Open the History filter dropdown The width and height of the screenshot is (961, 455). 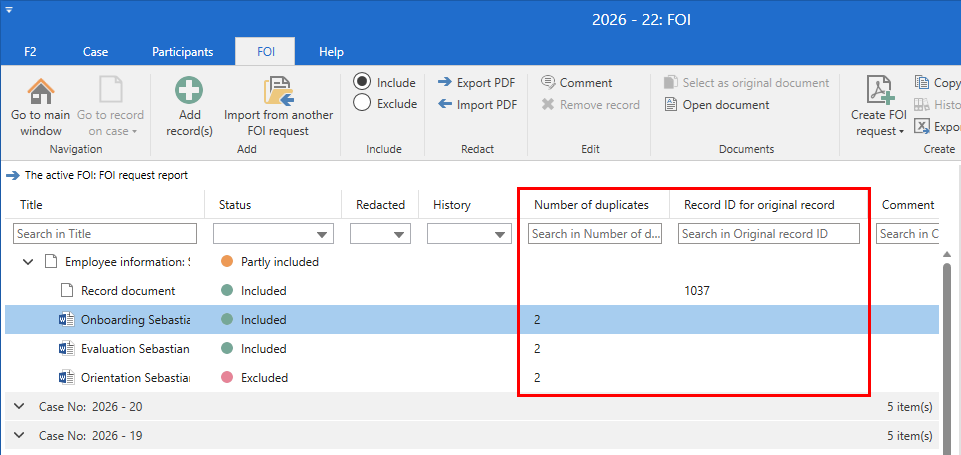click(500, 234)
